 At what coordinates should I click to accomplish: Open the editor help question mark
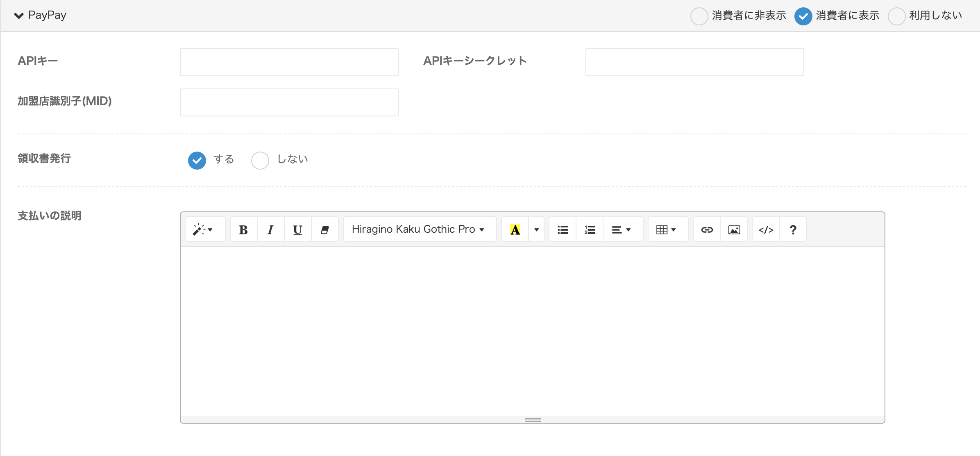coord(793,229)
